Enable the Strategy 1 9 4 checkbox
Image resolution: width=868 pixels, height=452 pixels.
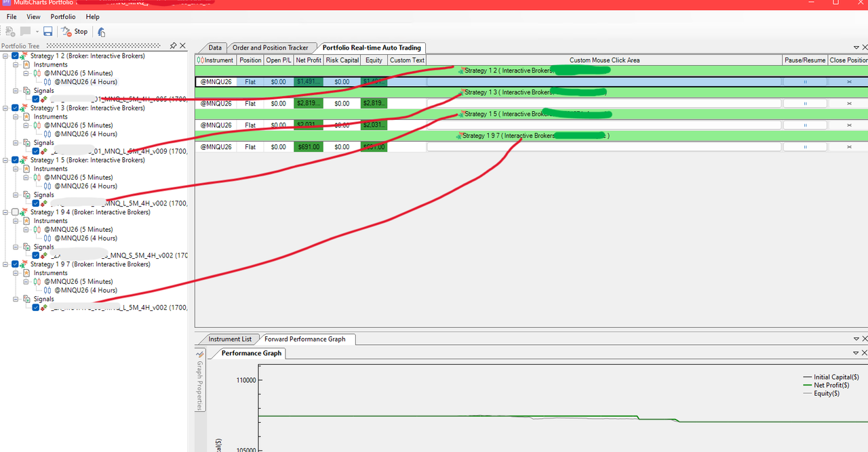pyautogui.click(x=15, y=212)
